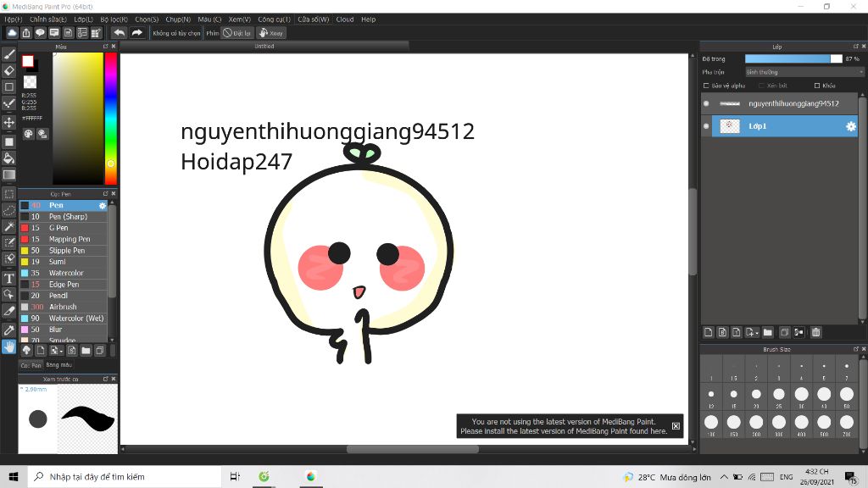The image size is (868, 488).
Task: Choose the Move tool
Action: pos(8,122)
